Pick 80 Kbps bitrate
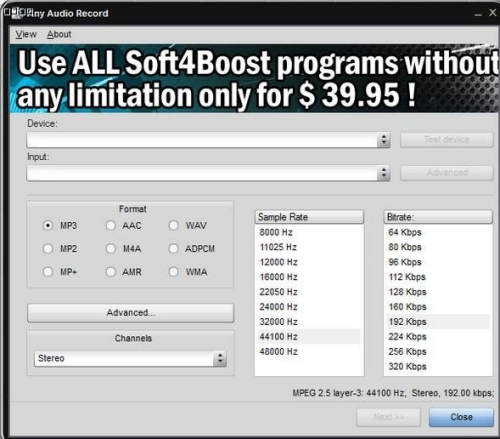 (438, 247)
